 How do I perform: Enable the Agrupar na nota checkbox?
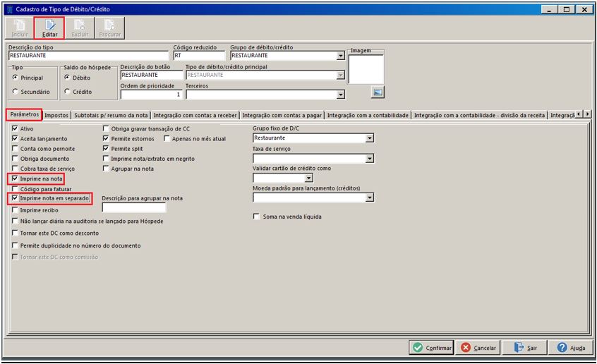(106, 168)
